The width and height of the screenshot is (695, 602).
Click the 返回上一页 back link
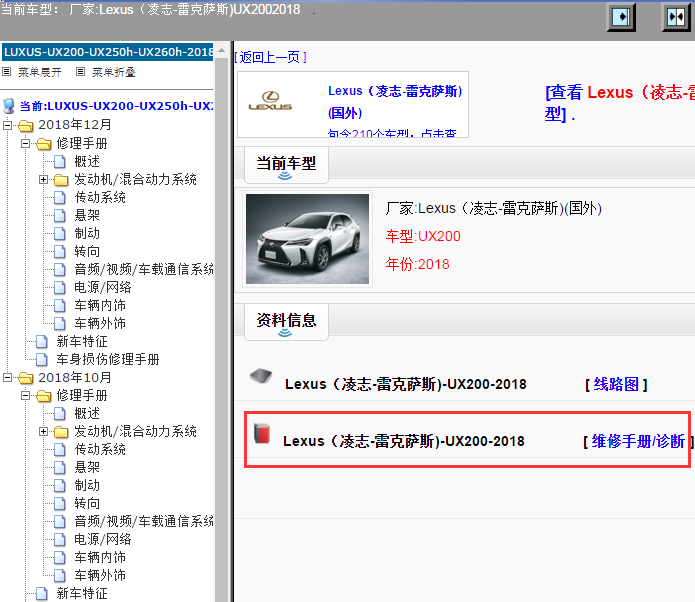coord(270,57)
